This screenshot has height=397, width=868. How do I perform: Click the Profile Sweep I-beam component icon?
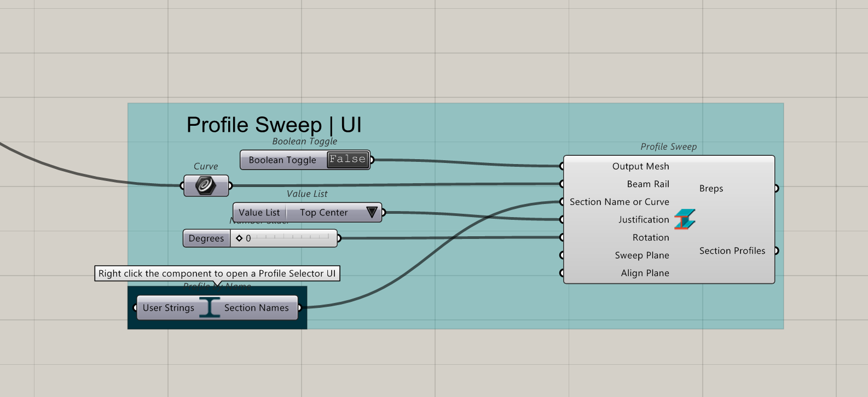[685, 219]
